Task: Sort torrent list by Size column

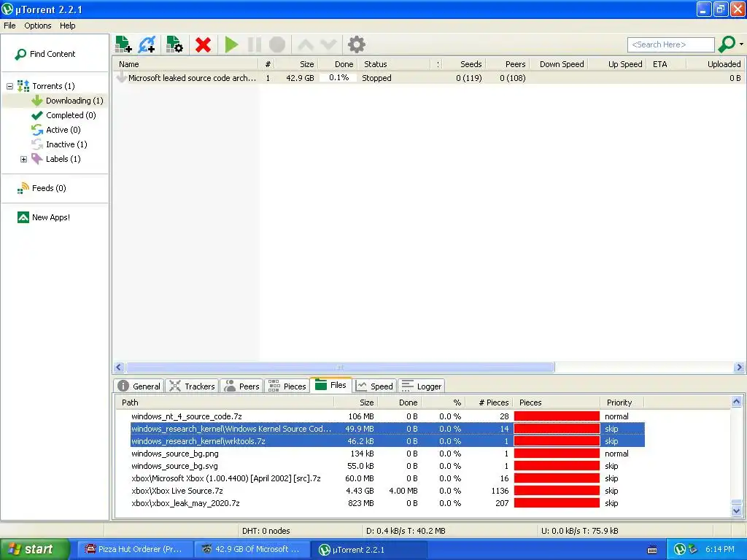Action: pos(296,64)
